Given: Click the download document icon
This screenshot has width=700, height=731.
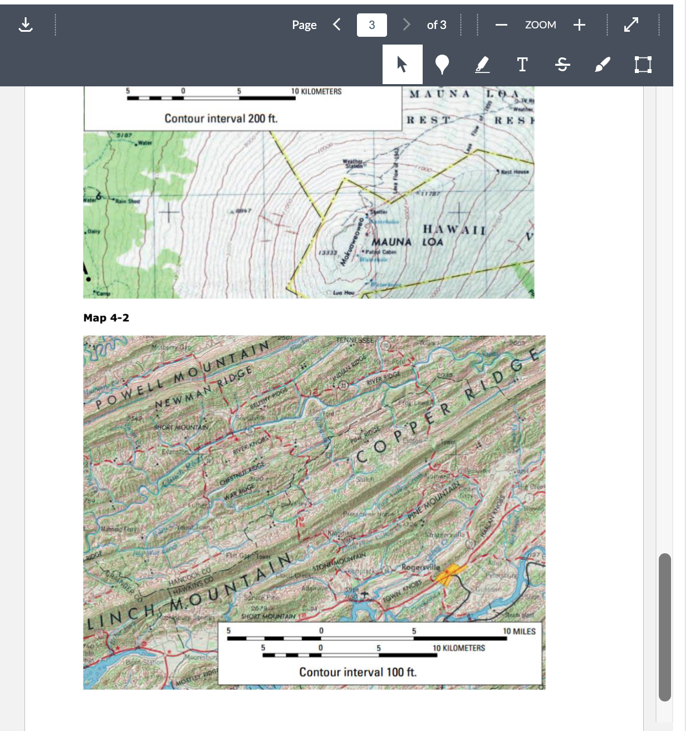Looking at the screenshot, I should click(x=26, y=25).
